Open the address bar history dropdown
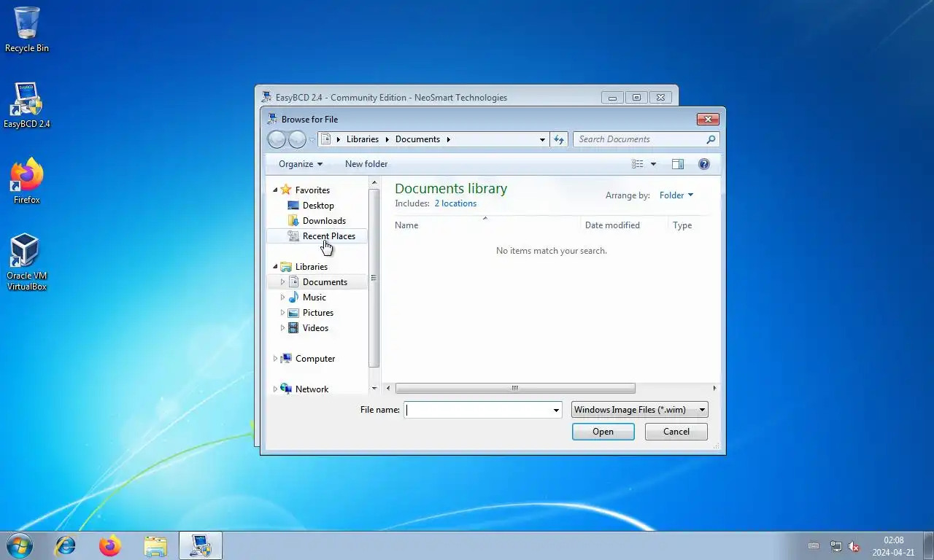Viewport: 934px width, 560px height. click(x=542, y=139)
